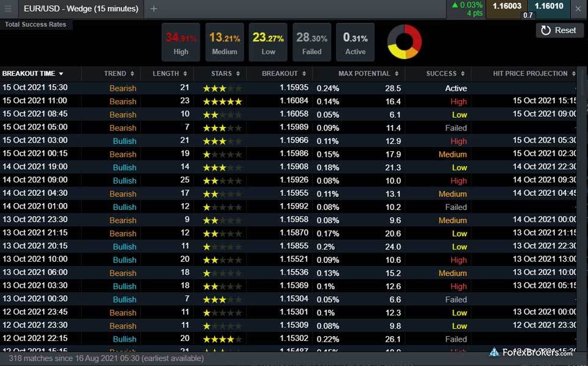Viewport: 588px width, 366px height.
Task: Click the Reset button
Action: tap(559, 30)
